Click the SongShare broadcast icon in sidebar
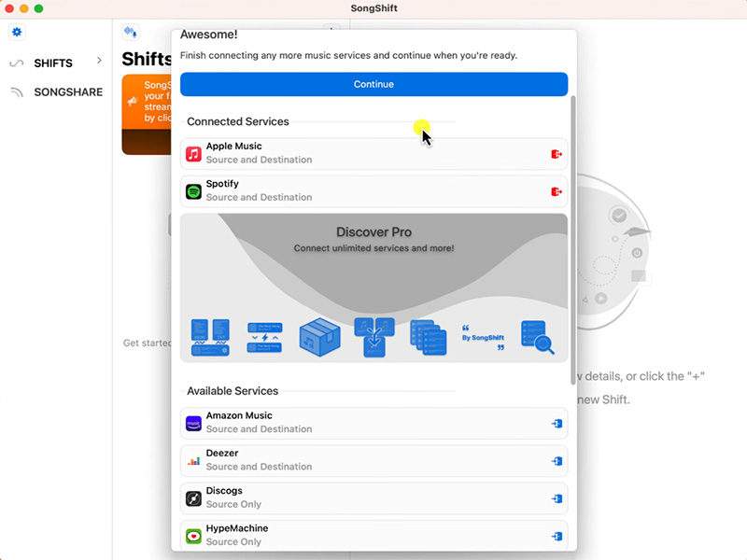This screenshot has height=560, width=747. coord(17,91)
